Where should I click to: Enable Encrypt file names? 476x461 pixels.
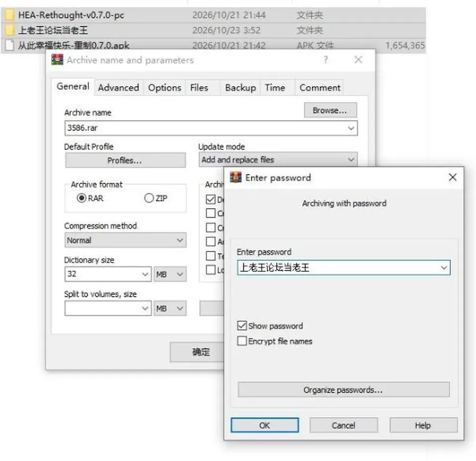click(x=242, y=341)
